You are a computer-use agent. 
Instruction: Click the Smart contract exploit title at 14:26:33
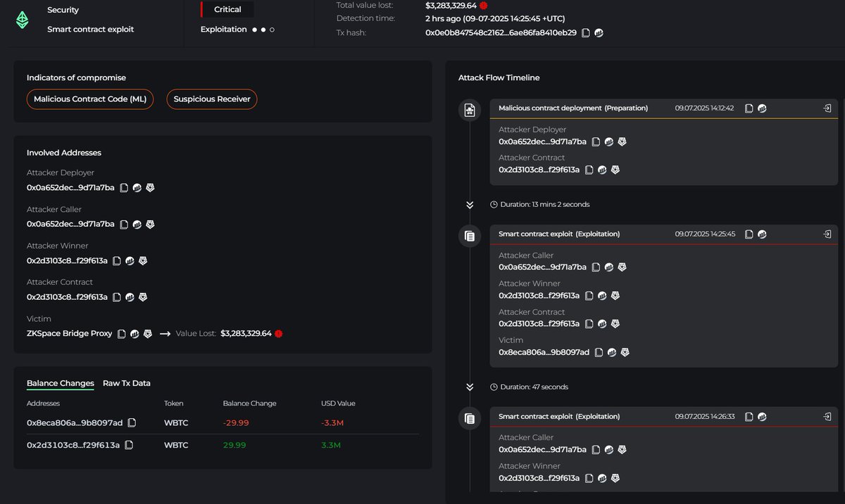pos(559,417)
